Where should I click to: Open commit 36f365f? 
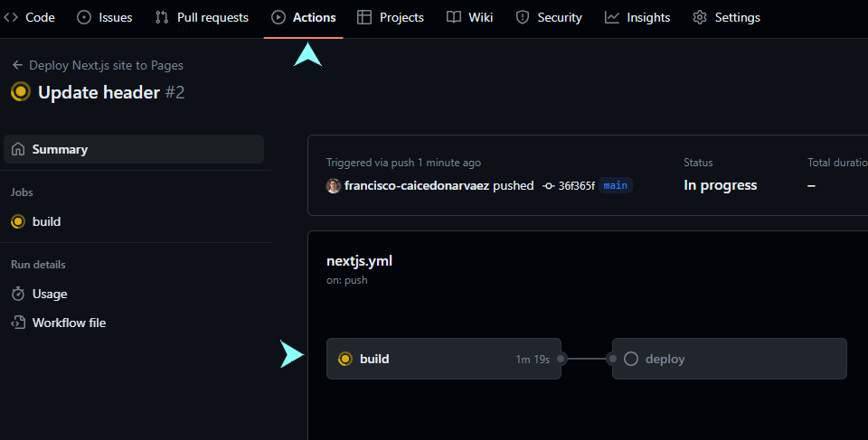[x=576, y=186]
